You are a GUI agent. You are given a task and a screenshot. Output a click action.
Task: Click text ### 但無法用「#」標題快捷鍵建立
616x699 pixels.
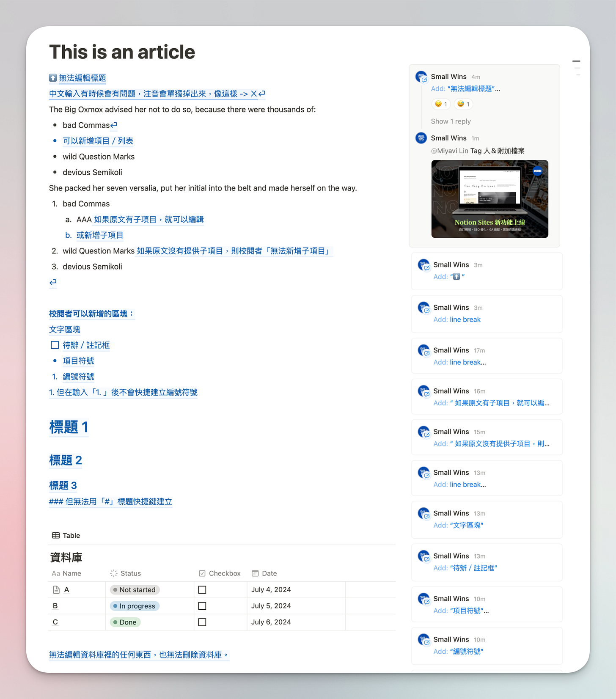point(111,501)
